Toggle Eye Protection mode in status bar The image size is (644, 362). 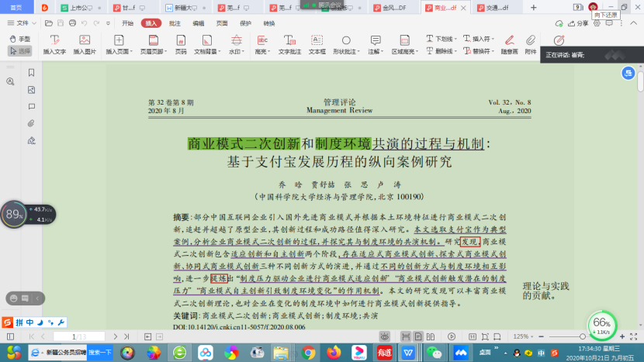click(384, 336)
